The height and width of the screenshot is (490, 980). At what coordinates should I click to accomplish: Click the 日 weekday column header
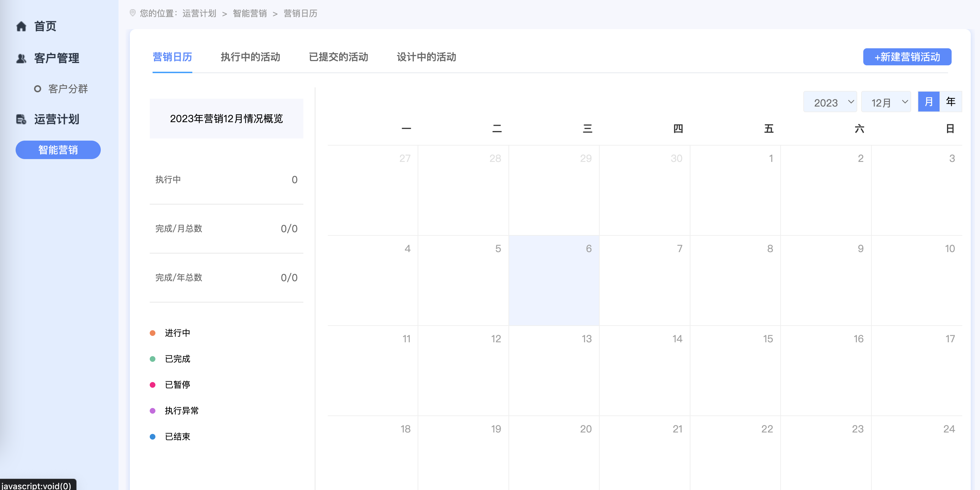tap(950, 129)
